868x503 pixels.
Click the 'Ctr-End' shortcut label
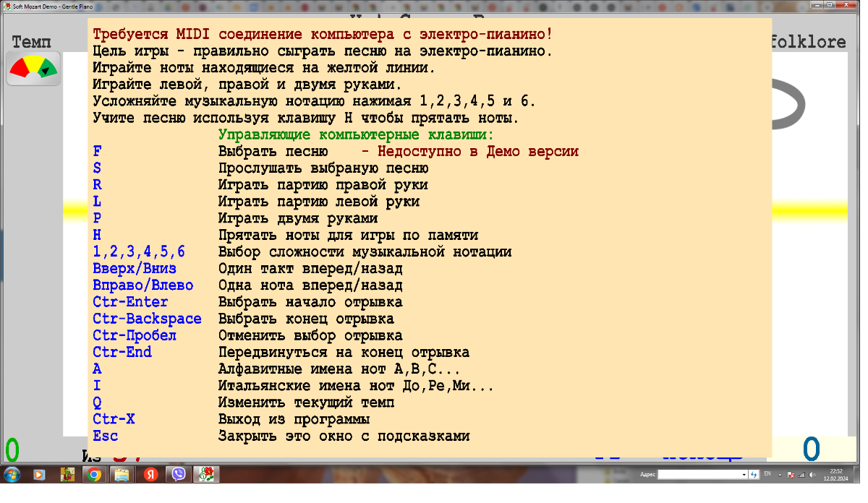point(122,352)
